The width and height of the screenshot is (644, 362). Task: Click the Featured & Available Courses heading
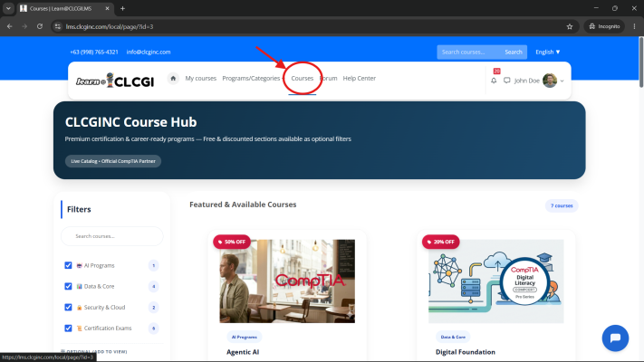pyautogui.click(x=243, y=205)
